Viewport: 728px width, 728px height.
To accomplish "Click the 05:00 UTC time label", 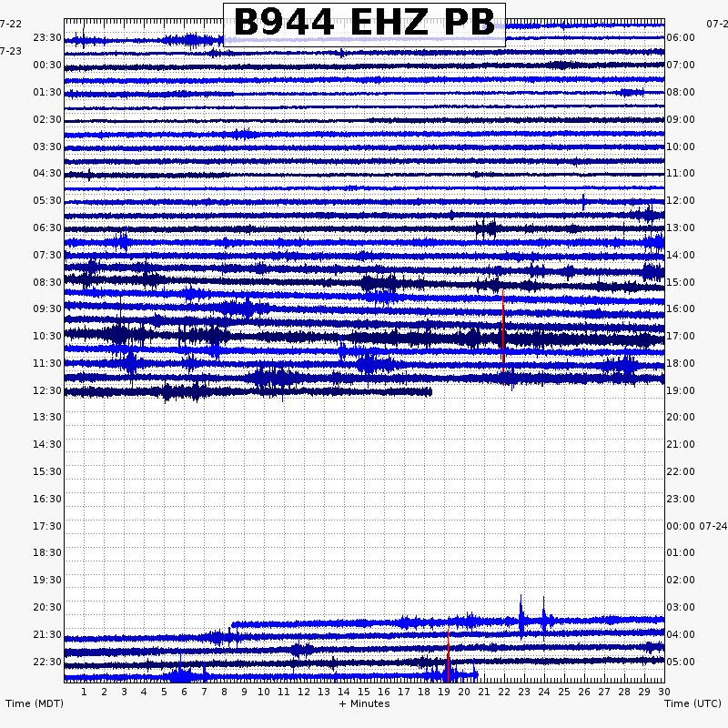I will click(681, 662).
